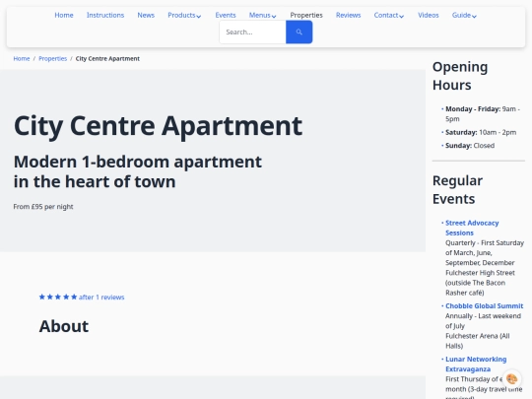The height and width of the screenshot is (399, 532).
Task: Expand the Menus dropdown menu
Action: [x=262, y=15]
